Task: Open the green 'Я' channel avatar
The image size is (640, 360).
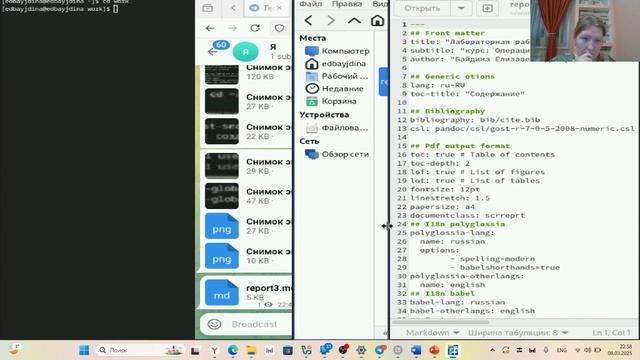Action: tap(245, 51)
